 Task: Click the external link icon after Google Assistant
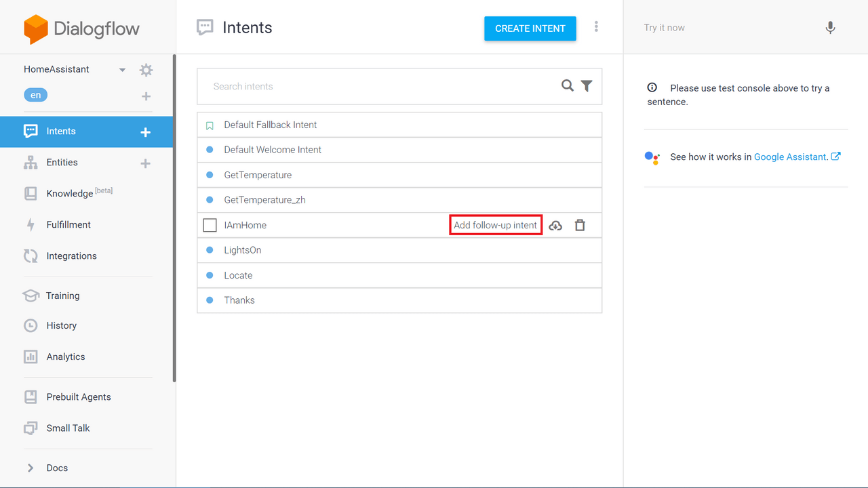click(836, 157)
